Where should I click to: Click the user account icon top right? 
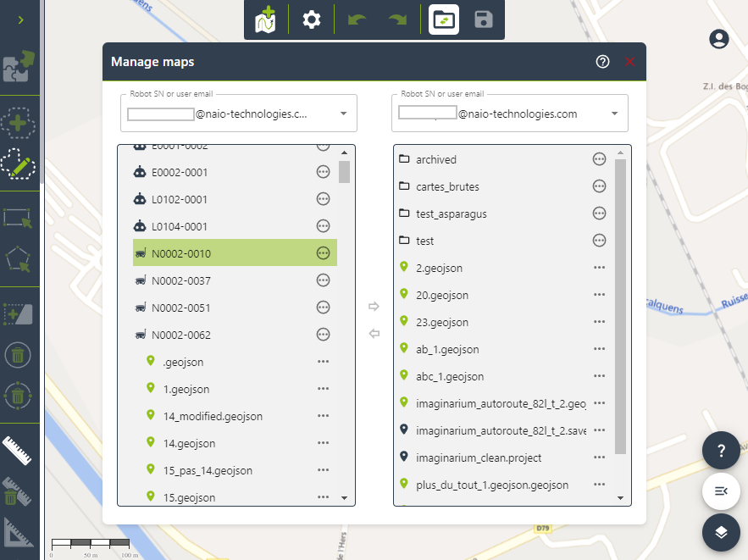coord(718,39)
